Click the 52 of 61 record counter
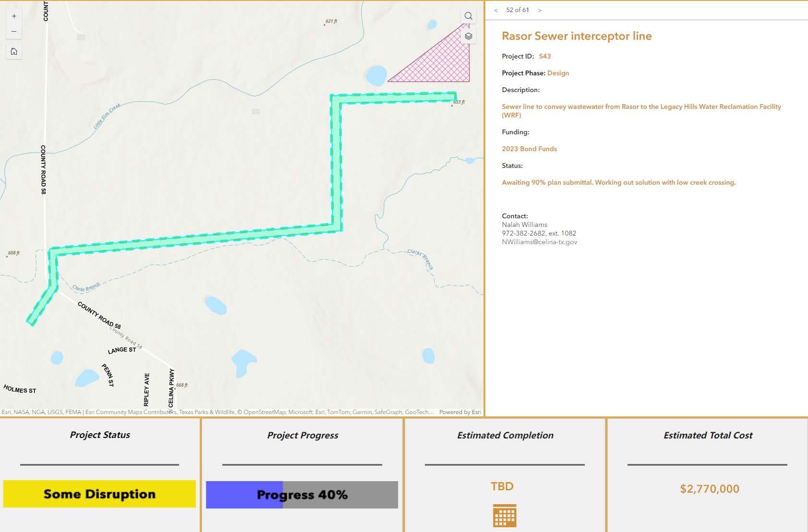Screen dimensions: 808x532 click(518, 10)
